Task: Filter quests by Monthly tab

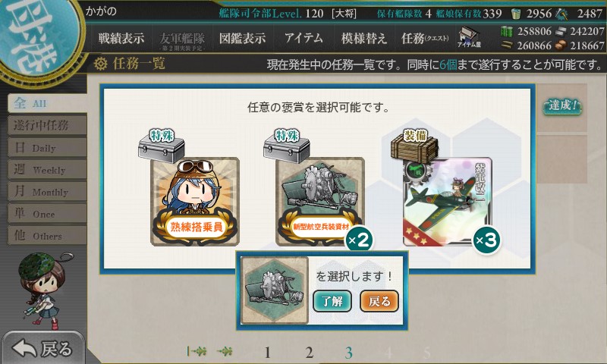Action: coord(47,191)
